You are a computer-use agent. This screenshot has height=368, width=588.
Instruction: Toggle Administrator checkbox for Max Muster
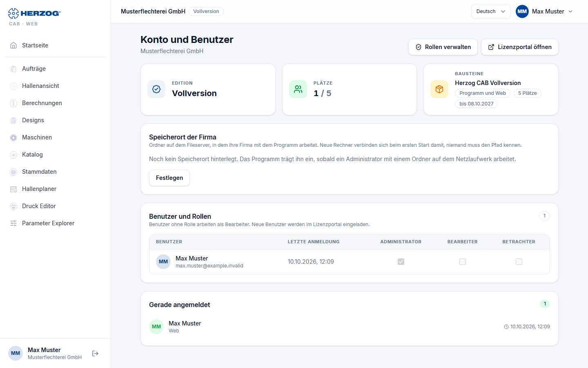pyautogui.click(x=401, y=262)
